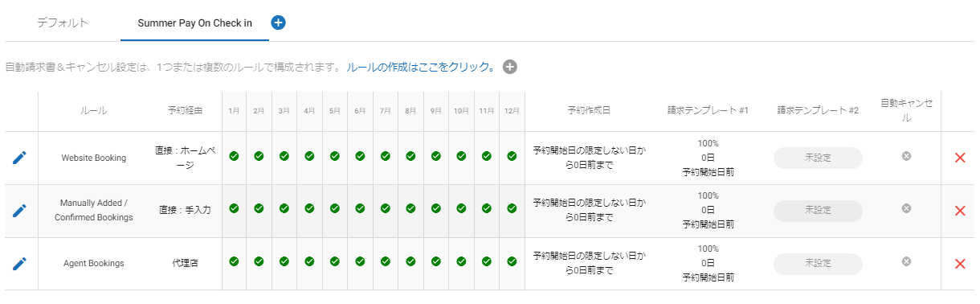Edit the Manually Added / Confirmed Bookings rule
Screen dimensions: 980x304
coord(20,211)
